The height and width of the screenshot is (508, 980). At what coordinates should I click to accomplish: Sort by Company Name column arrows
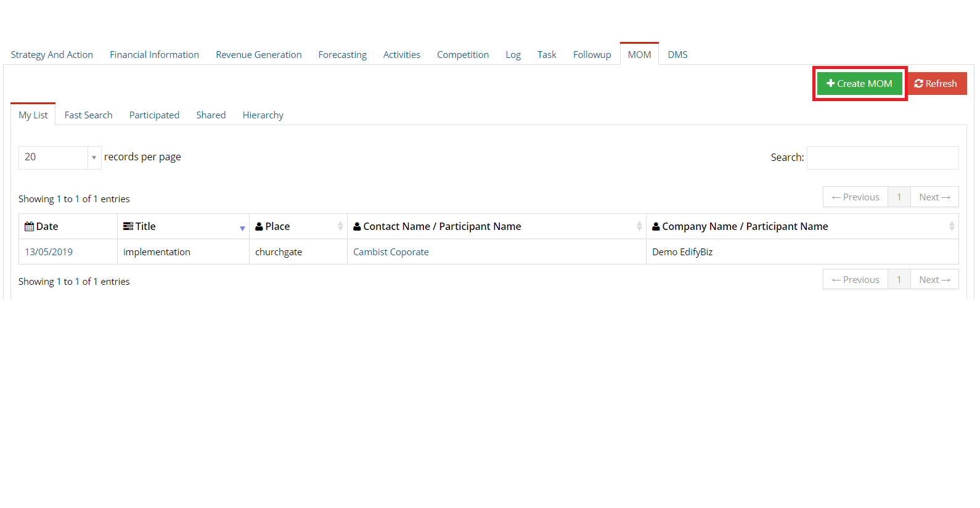pos(951,227)
